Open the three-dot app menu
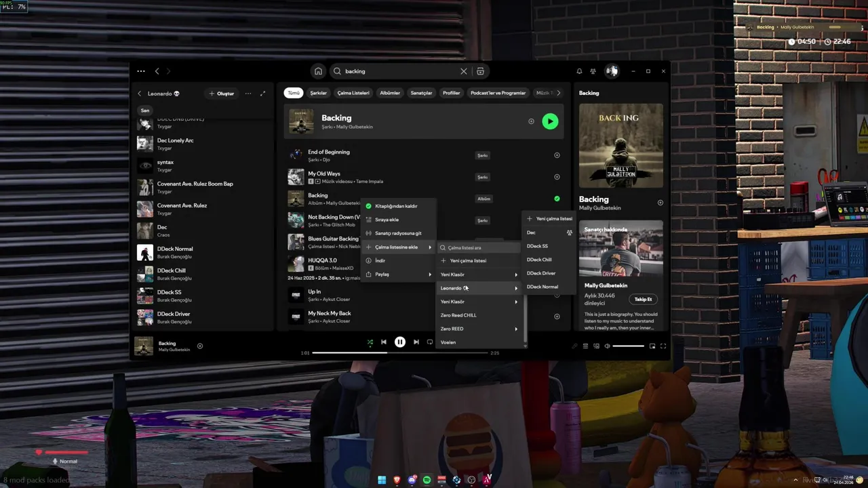This screenshot has width=868, height=488. tap(140, 71)
